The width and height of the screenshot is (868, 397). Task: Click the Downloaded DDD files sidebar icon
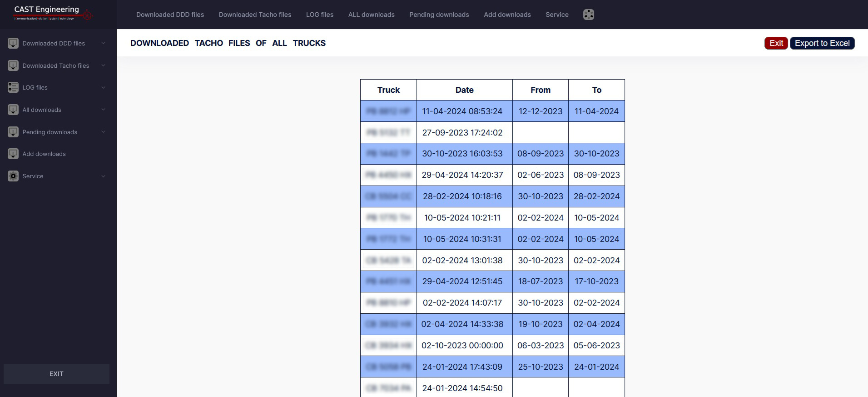tap(13, 43)
